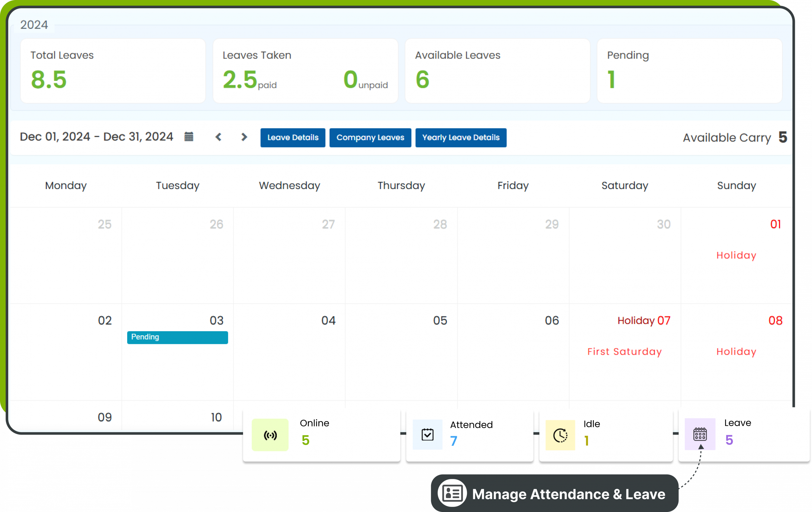Click the Attended calendar-check icon
Screen dimensions: 812x512
pyautogui.click(x=428, y=434)
